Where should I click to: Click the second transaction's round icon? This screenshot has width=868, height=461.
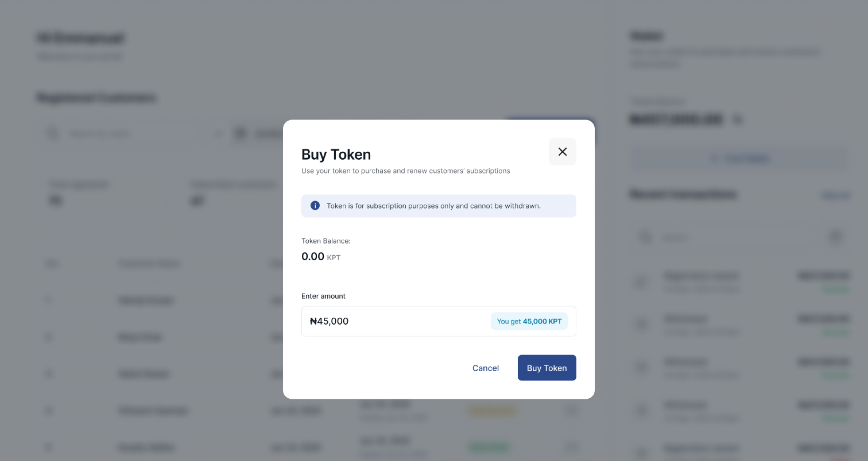pyautogui.click(x=641, y=324)
